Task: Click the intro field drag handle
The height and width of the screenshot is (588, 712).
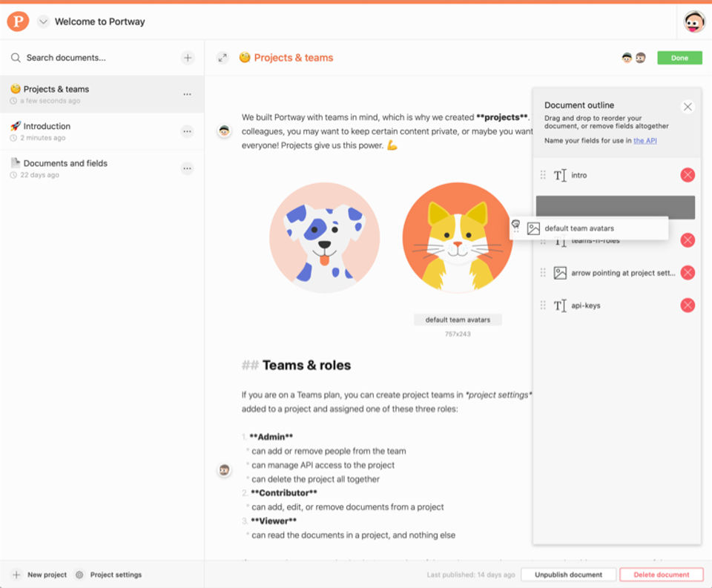Action: tap(543, 175)
